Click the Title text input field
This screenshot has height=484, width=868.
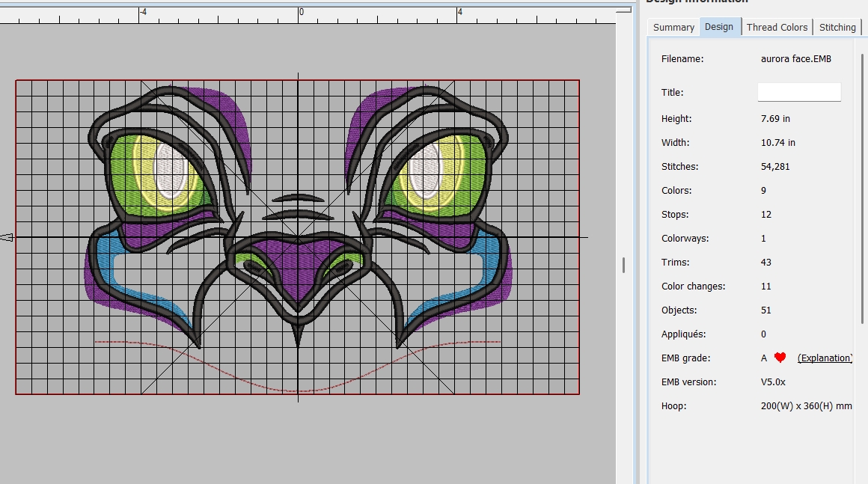point(799,92)
